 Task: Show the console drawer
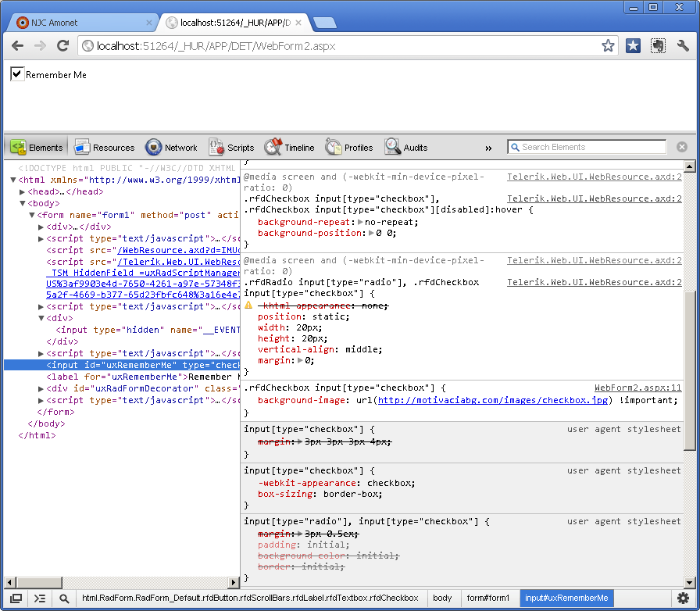pos(40,598)
